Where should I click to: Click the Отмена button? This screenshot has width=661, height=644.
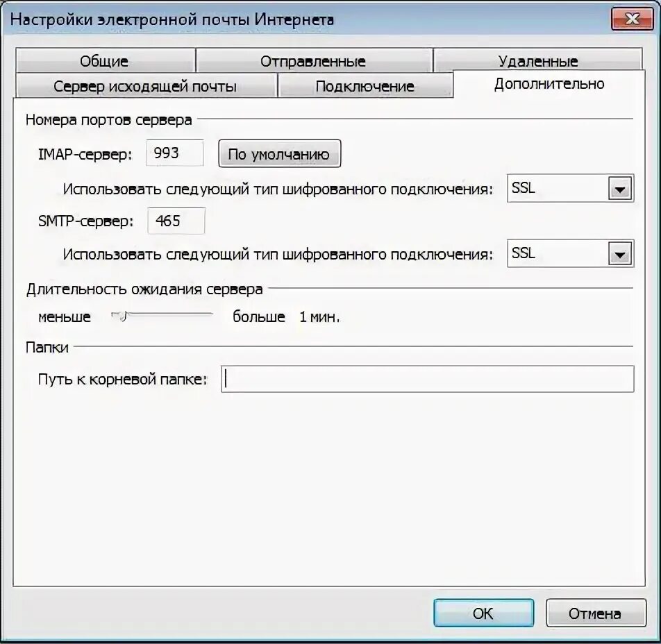(596, 613)
